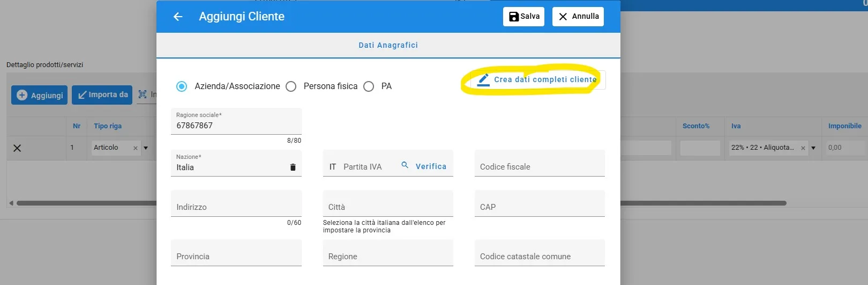The height and width of the screenshot is (285, 868).
Task: Click the pencil icon for Crea dati completi
Action: [483, 79]
